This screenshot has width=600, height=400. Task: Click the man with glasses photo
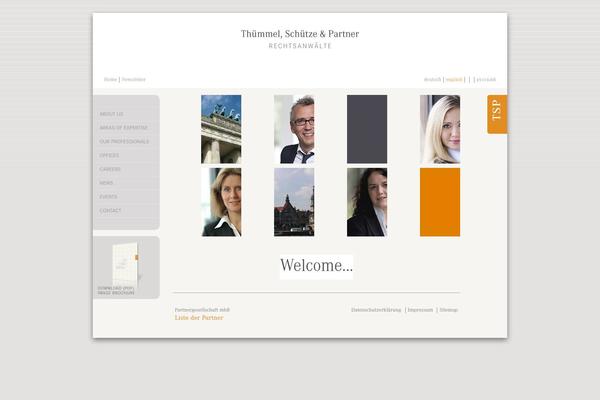[x=294, y=129]
